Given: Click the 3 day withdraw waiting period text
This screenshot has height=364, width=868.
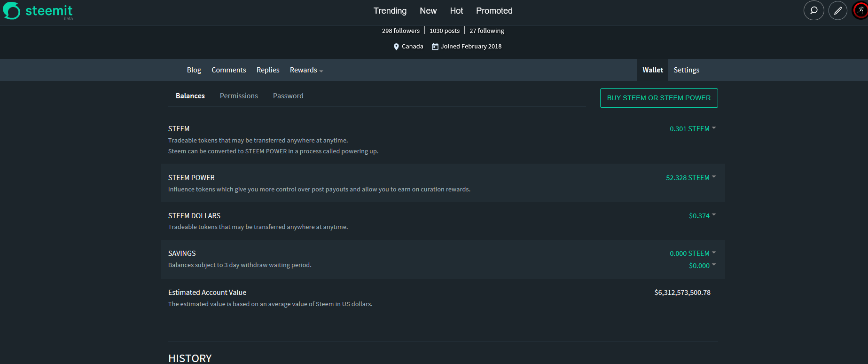Looking at the screenshot, I should pyautogui.click(x=240, y=265).
